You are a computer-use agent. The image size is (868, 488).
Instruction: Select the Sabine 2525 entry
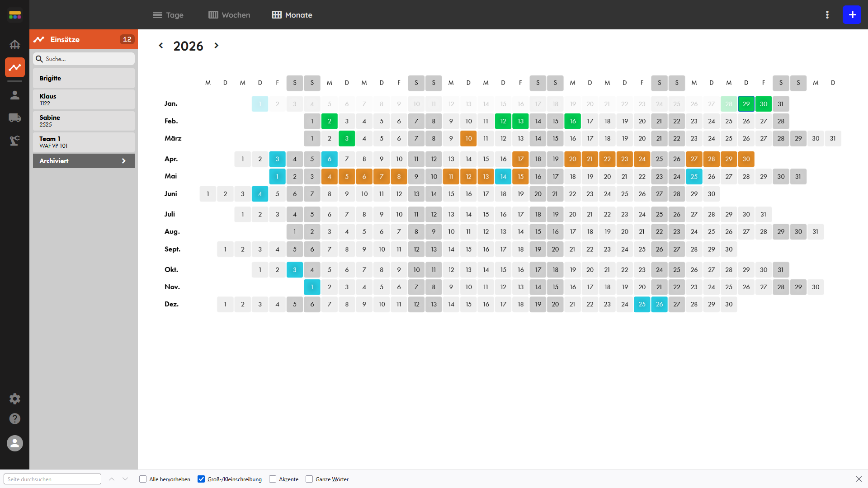coord(84,121)
